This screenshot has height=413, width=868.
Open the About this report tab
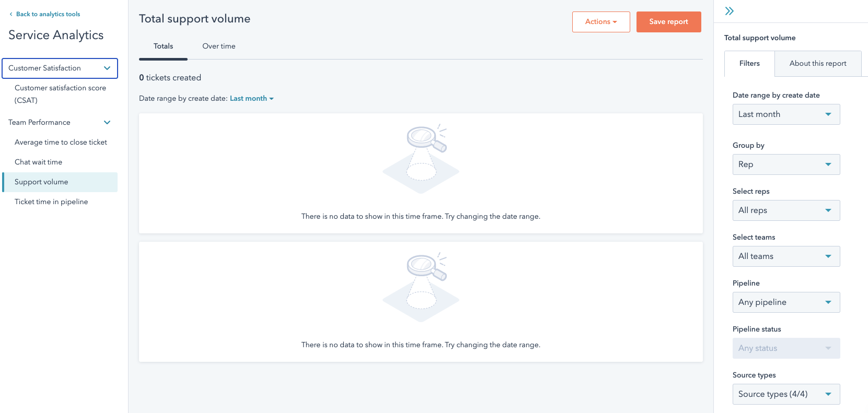(818, 63)
